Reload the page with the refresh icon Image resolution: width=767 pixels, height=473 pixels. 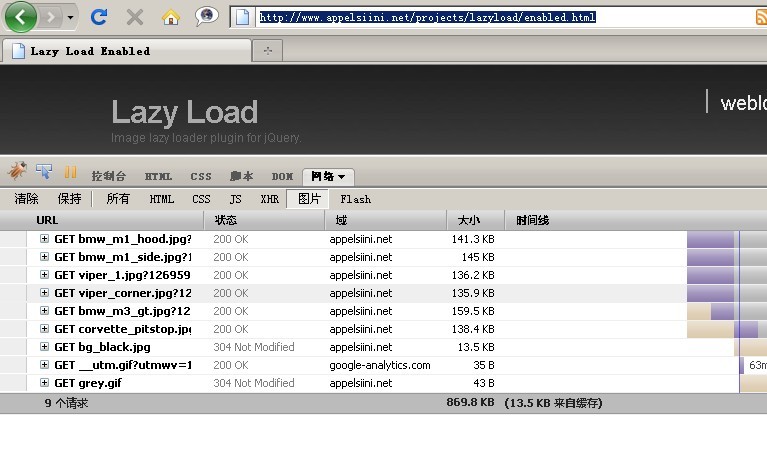point(99,17)
